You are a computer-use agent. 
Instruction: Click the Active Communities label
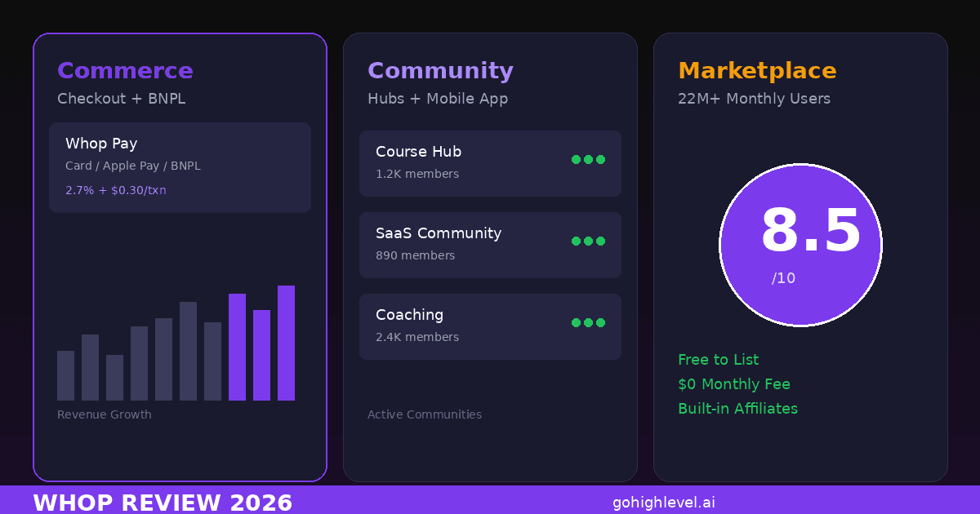point(425,414)
